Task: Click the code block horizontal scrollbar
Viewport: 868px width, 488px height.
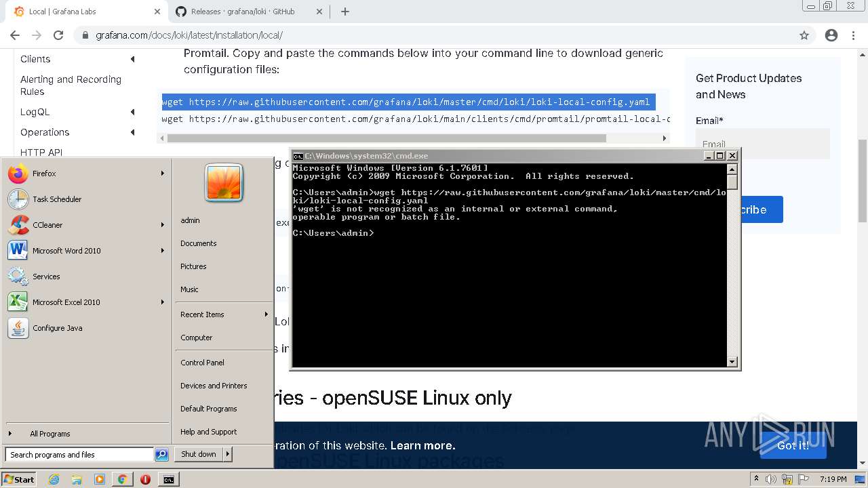Action: pos(387,138)
